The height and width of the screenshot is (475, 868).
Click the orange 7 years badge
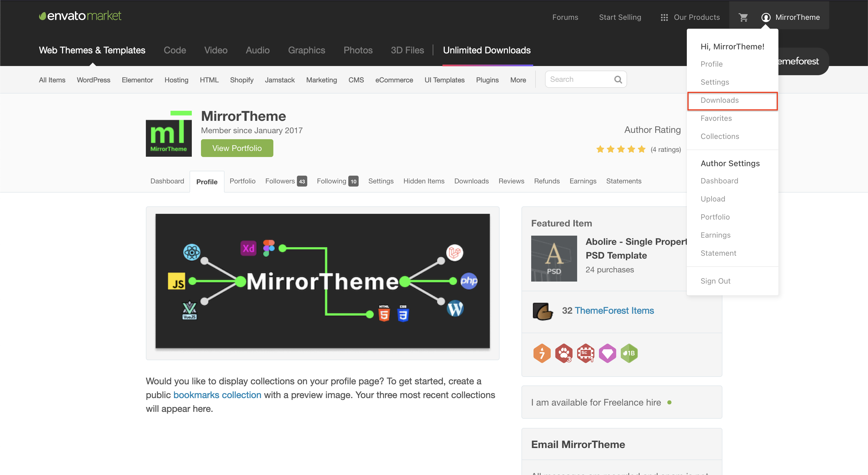pyautogui.click(x=542, y=353)
